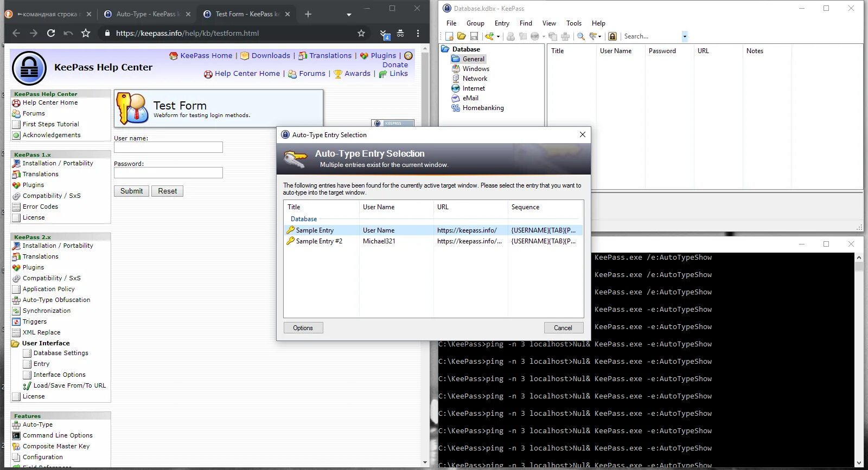Close the Test Form browser tab
Image resolution: width=868 pixels, height=470 pixels.
pos(288,14)
